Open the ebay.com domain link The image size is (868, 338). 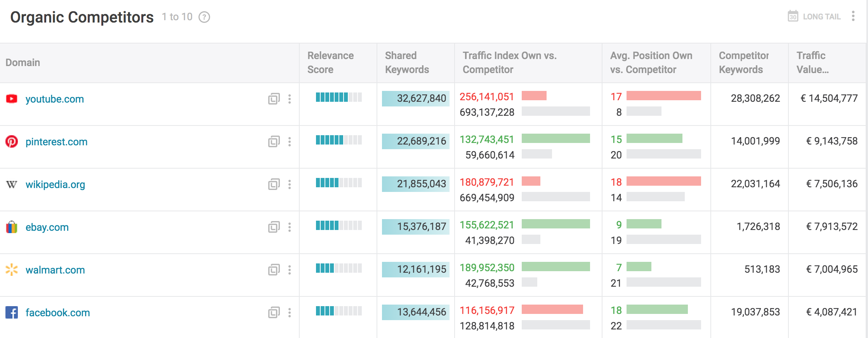point(47,227)
